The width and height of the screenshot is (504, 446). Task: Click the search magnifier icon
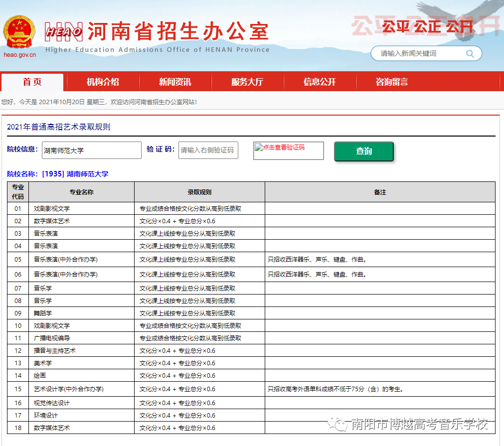pos(470,54)
